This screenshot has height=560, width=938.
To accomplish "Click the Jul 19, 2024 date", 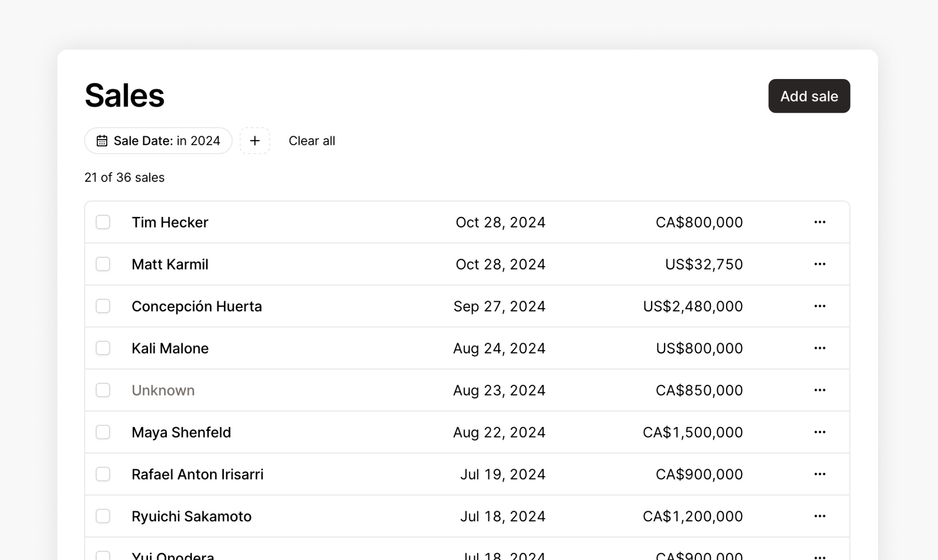I will (x=503, y=474).
